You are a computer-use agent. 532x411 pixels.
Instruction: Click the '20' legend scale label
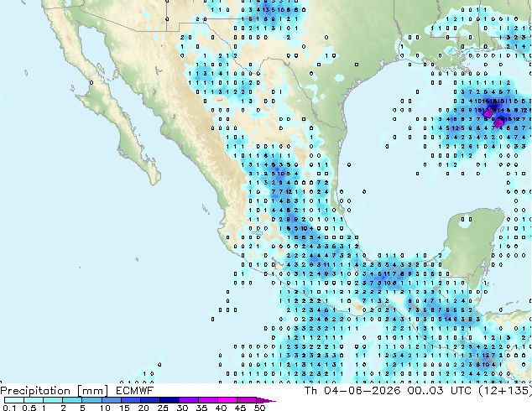(143, 408)
